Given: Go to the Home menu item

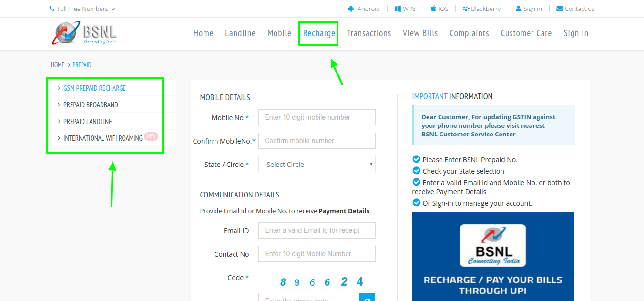Looking at the screenshot, I should point(203,33).
